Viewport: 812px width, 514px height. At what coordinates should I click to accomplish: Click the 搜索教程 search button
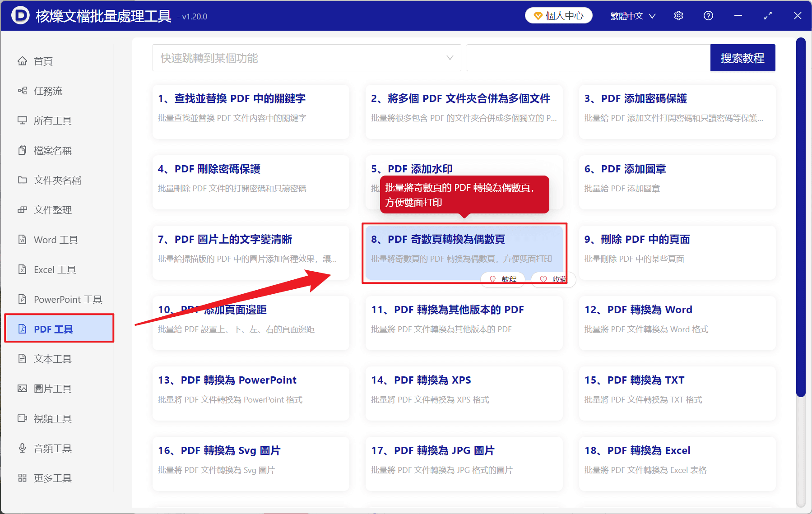(x=742, y=58)
